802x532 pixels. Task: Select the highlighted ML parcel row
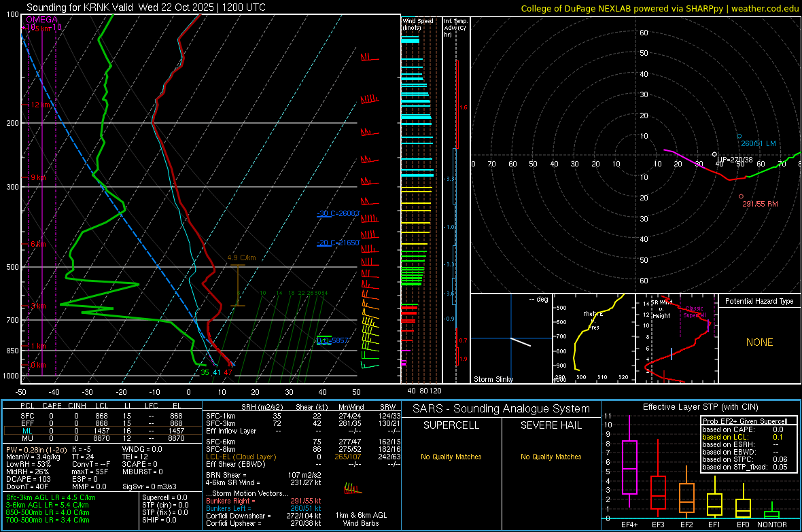pos(103,431)
